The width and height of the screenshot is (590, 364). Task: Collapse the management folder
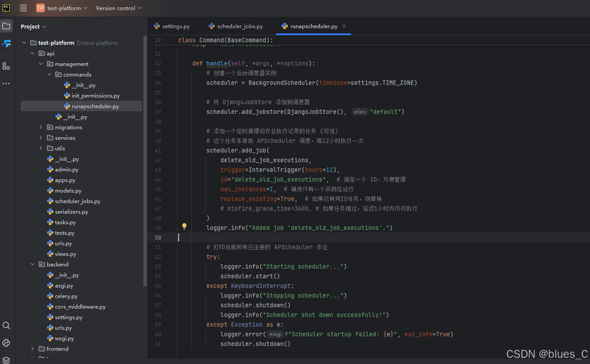(x=41, y=64)
